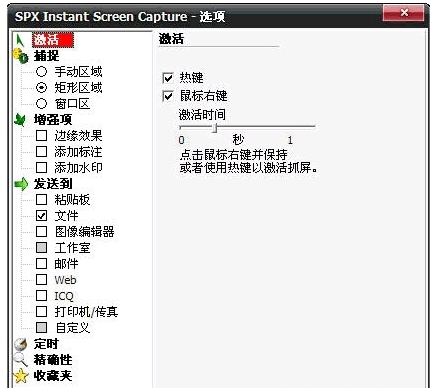The width and height of the screenshot is (430, 388).
Task: Click the green arrow icon beside 发送到
Action: pos(21,184)
